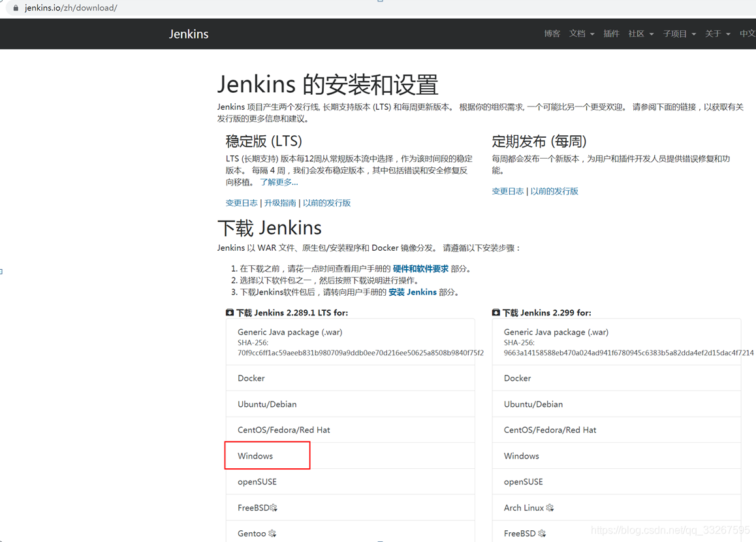Click the gear icon next to Arch Linux
This screenshot has width=756, height=542.
point(550,508)
